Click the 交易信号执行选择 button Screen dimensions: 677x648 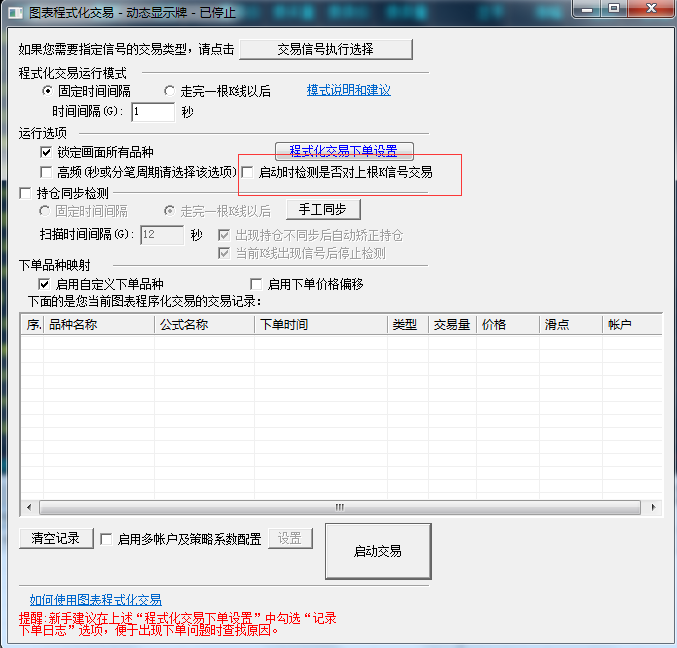coord(326,50)
